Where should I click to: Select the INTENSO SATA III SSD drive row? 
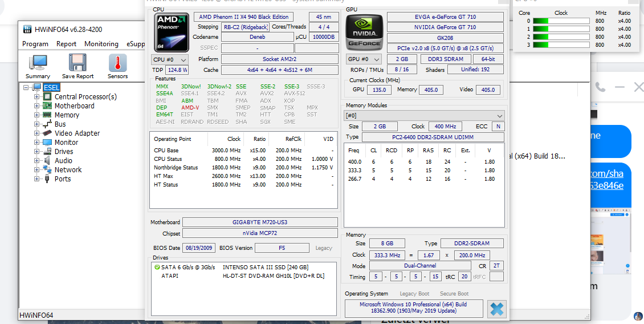pos(243,268)
